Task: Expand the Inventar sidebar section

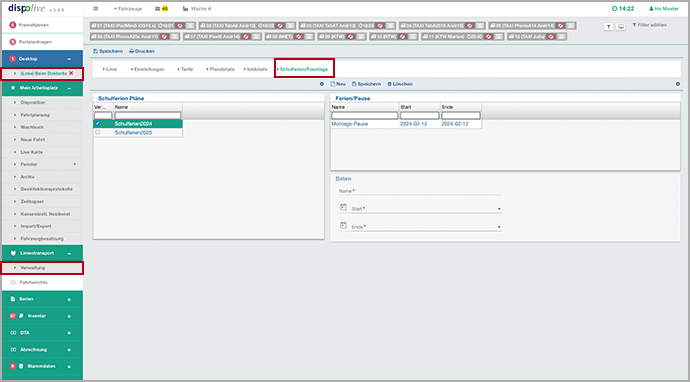Action: pos(69,316)
